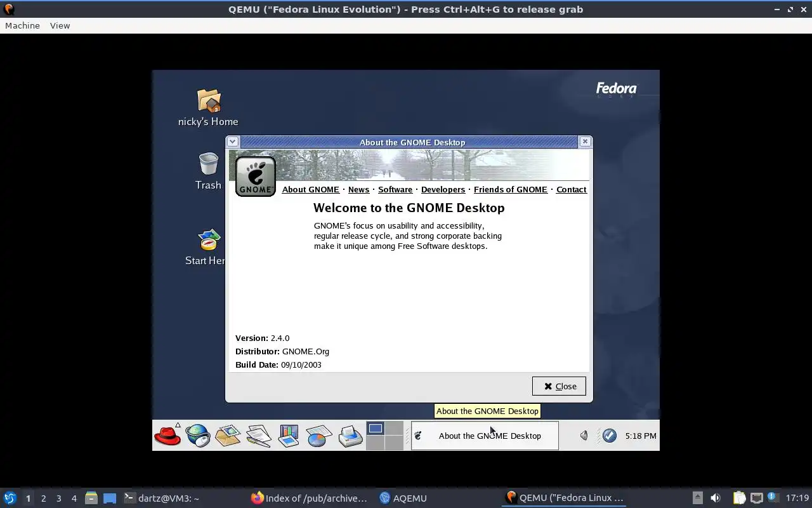Open the print manager icon
The width and height of the screenshot is (812, 508).
pos(350,436)
